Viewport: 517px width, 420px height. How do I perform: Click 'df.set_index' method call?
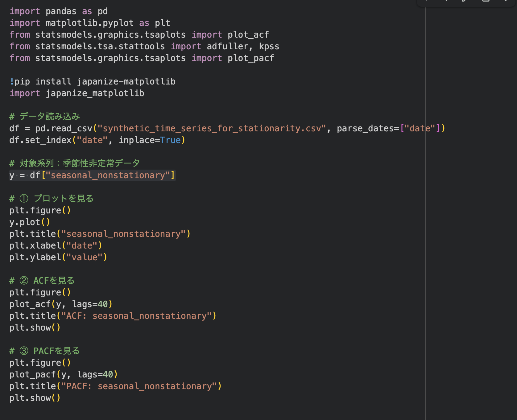(x=40, y=140)
